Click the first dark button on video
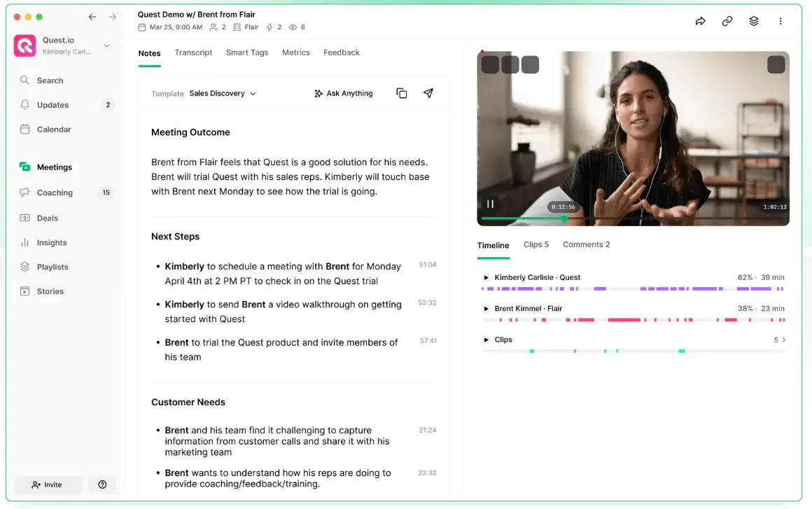The width and height of the screenshot is (812, 509). (x=491, y=64)
